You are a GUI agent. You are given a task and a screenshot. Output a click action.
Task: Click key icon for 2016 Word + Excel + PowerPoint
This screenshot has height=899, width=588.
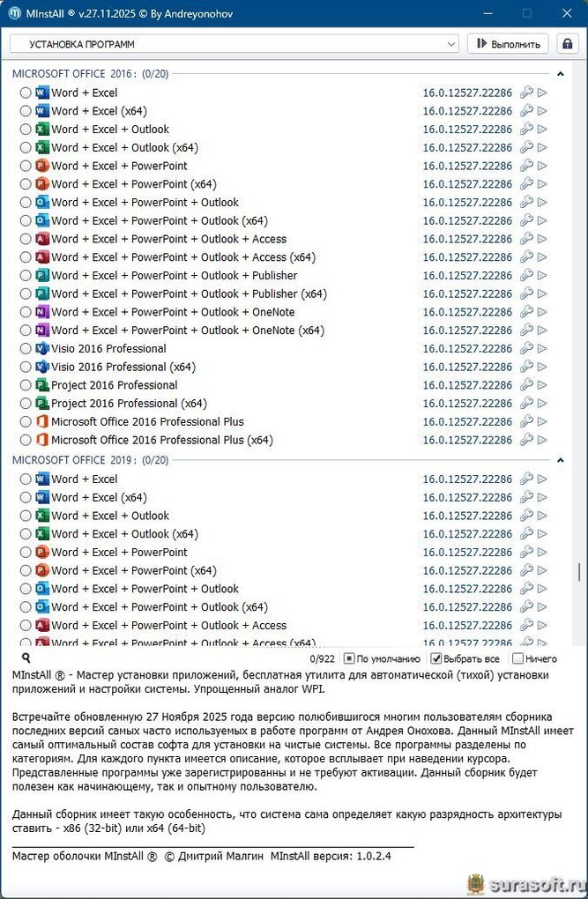(526, 167)
